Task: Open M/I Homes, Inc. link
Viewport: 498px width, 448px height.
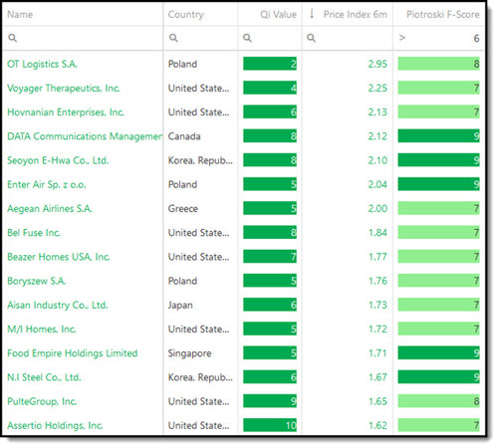Action: pos(42,329)
